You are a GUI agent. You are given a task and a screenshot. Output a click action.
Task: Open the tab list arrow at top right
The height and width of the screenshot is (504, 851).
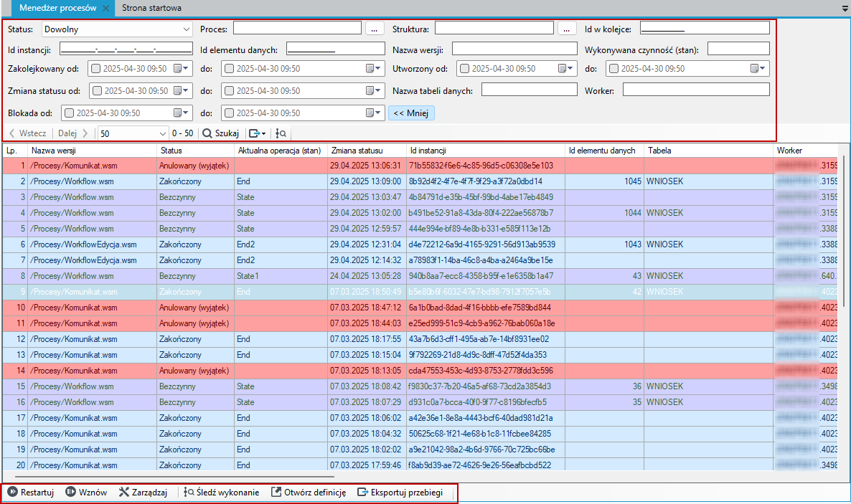pyautogui.click(x=845, y=9)
